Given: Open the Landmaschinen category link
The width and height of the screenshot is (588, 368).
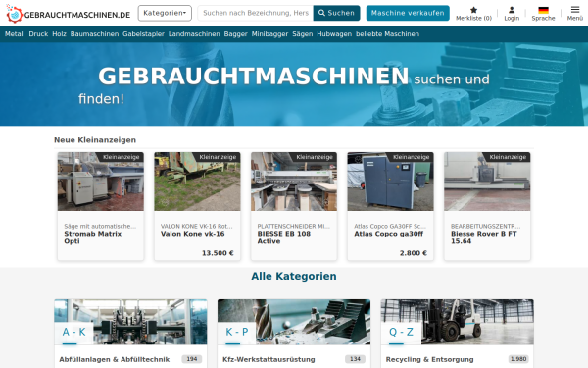Looking at the screenshot, I should 194,34.
